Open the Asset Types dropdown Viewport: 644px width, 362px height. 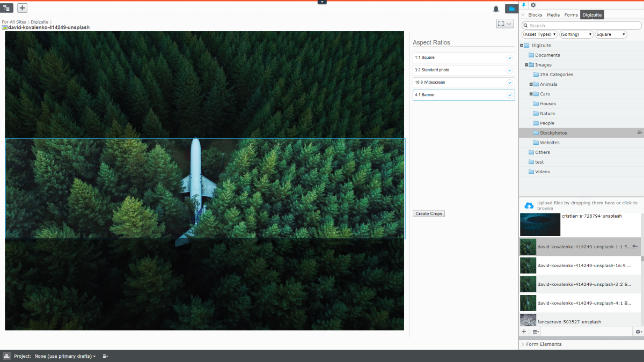tap(539, 34)
